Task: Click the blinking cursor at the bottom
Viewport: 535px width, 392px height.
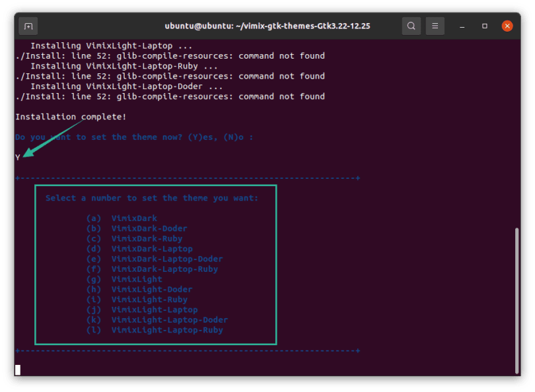Action: 17,370
